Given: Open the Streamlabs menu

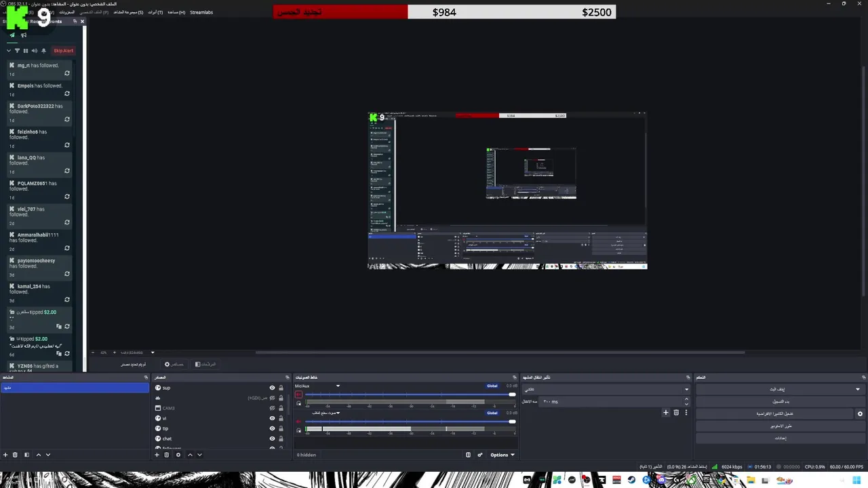Looking at the screenshot, I should [201, 12].
